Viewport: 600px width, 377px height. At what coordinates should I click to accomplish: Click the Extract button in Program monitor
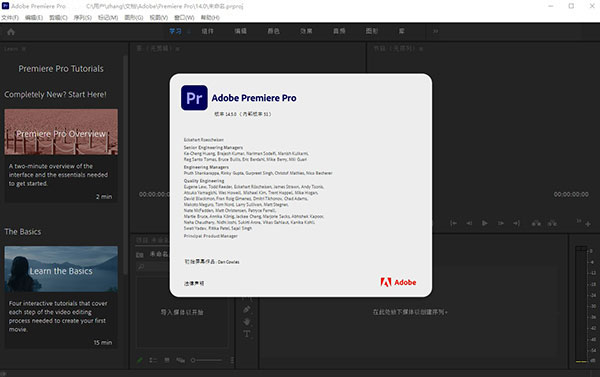(552, 223)
